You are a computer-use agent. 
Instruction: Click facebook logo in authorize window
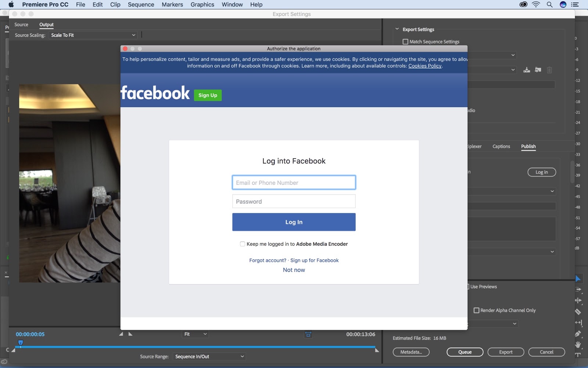coord(155,93)
